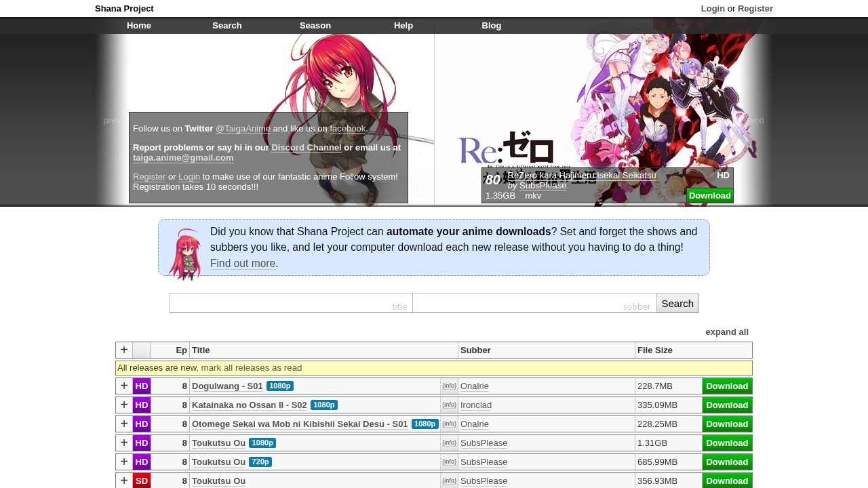Open the Help menu item
868x488 pixels.
pos(403,26)
